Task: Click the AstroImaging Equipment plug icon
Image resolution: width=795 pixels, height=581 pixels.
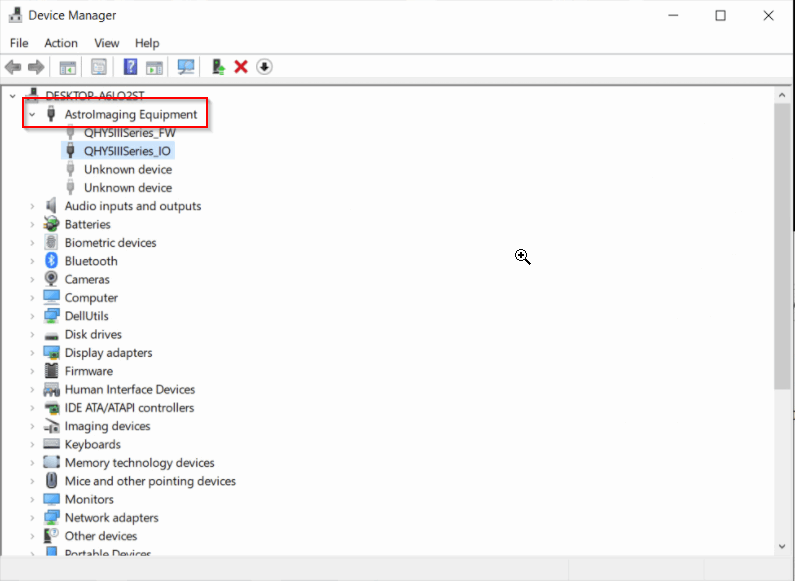Action: coord(51,114)
